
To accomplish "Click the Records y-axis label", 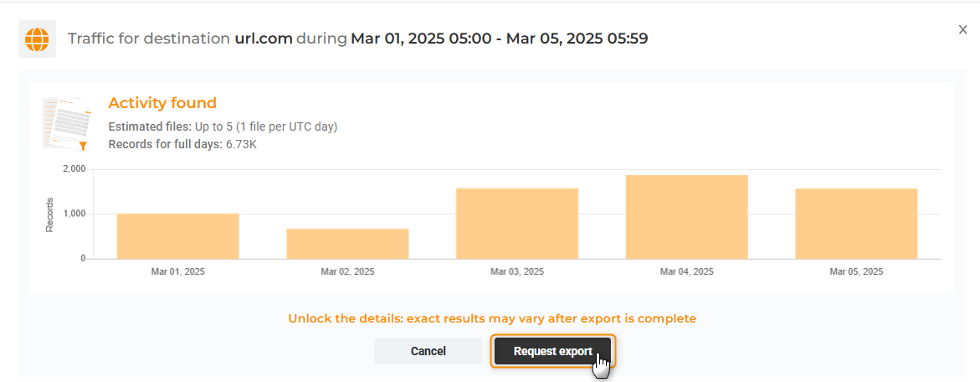I will click(x=49, y=214).
